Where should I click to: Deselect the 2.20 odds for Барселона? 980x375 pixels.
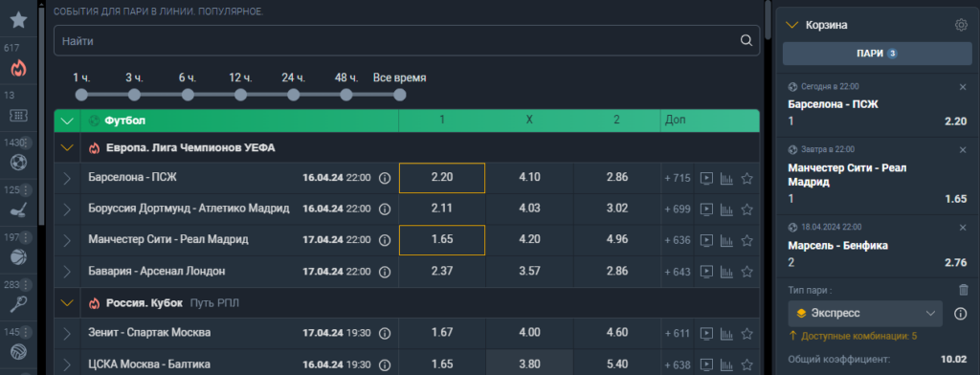tap(442, 178)
